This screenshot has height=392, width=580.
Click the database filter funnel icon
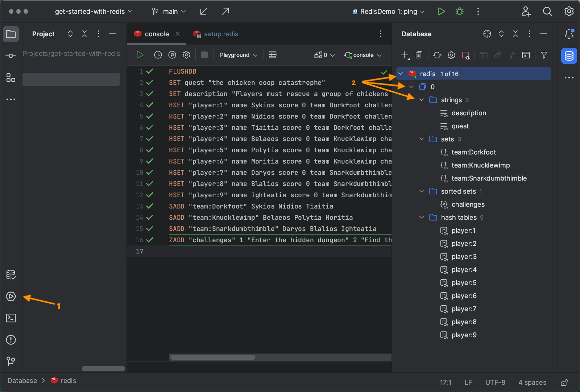pos(544,55)
